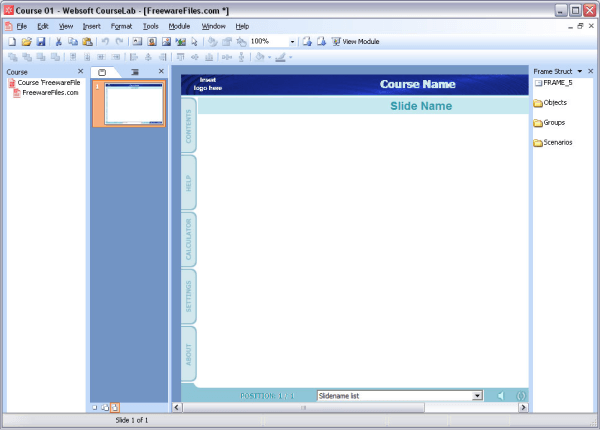This screenshot has height=430, width=600.
Task: Select slide 1 thumbnail
Action: tap(129, 104)
